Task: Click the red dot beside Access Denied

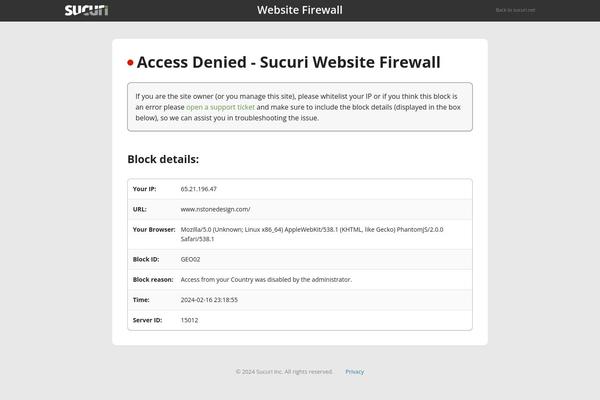Action: pos(130,62)
